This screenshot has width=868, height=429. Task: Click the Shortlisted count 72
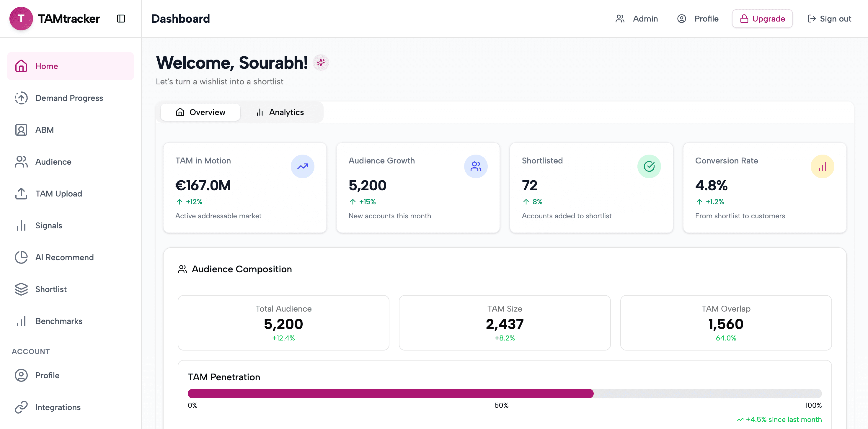coord(530,185)
